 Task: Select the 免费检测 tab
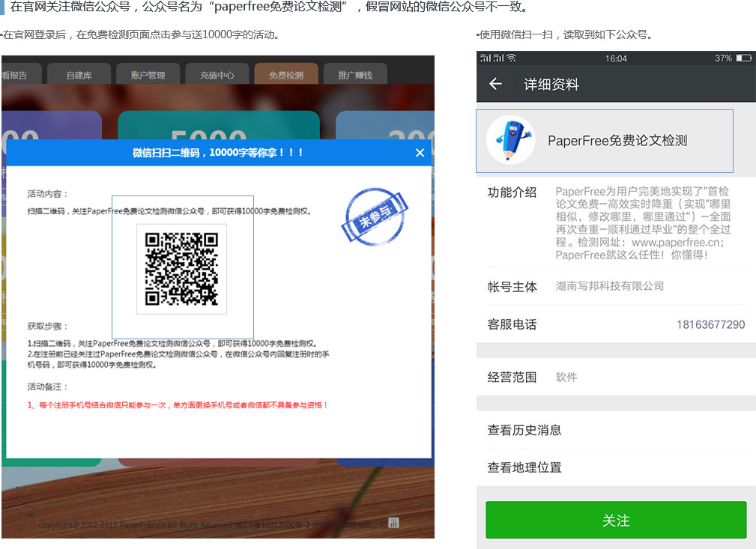286,75
